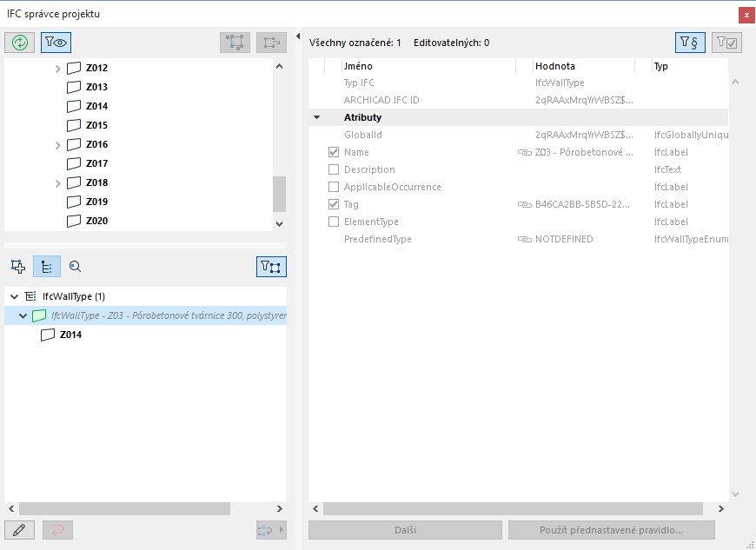The height and width of the screenshot is (550, 756).
Task: Select the edit pencil icon bottom left
Action: pos(19,530)
